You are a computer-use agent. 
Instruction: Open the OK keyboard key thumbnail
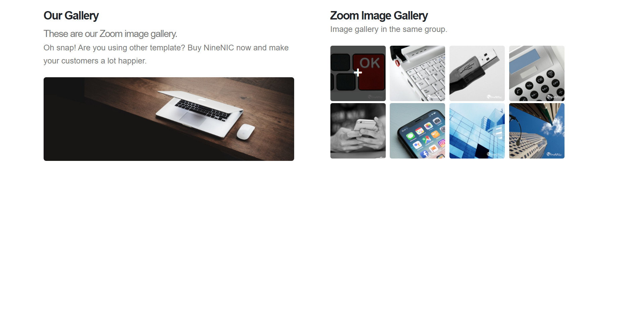(358, 73)
